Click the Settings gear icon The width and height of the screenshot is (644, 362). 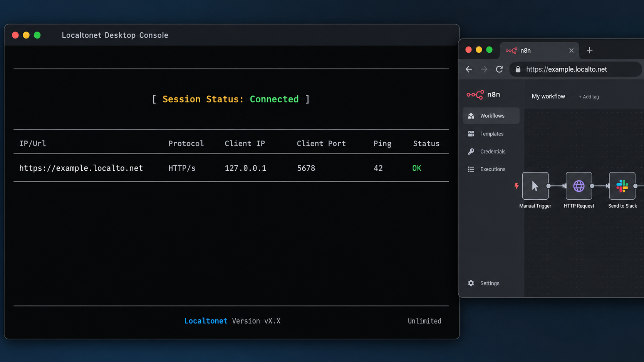[x=471, y=283]
